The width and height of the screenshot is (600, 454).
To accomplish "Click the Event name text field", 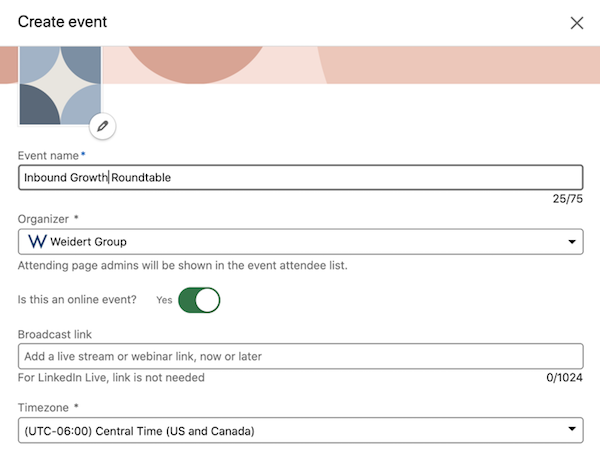I will click(x=300, y=178).
